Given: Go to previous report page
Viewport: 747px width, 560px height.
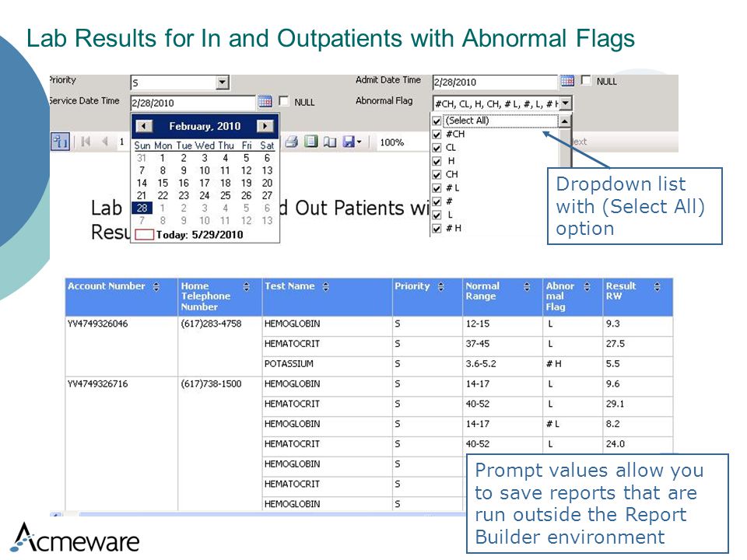Looking at the screenshot, I should point(105,142).
